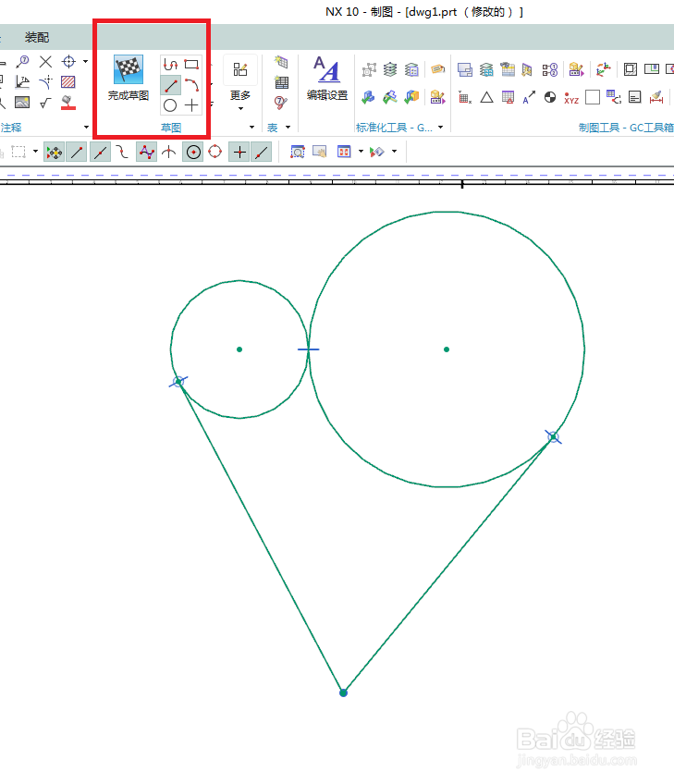The image size is (674, 784).
Task: Click the center of gravity symbol icon
Action: point(550,97)
